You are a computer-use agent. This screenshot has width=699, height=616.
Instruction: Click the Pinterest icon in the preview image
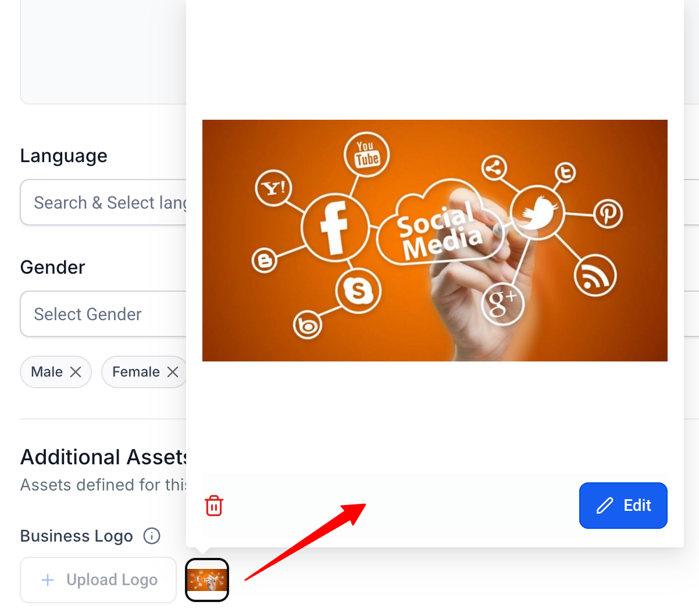[x=608, y=213]
